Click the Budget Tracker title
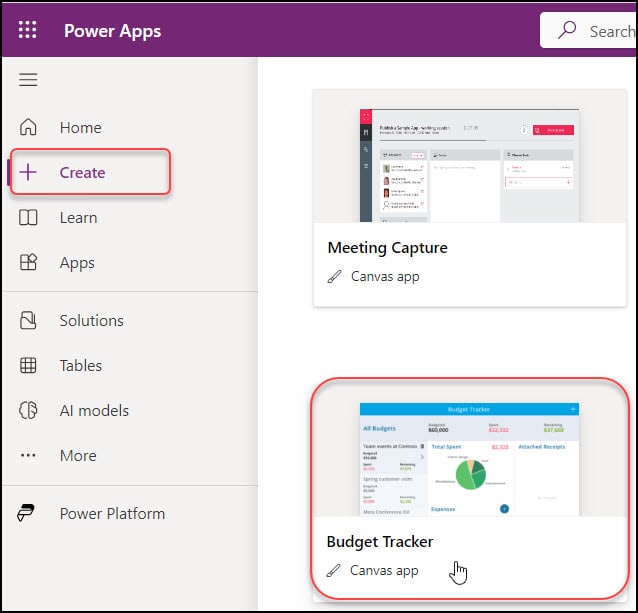638x613 pixels. click(x=380, y=542)
